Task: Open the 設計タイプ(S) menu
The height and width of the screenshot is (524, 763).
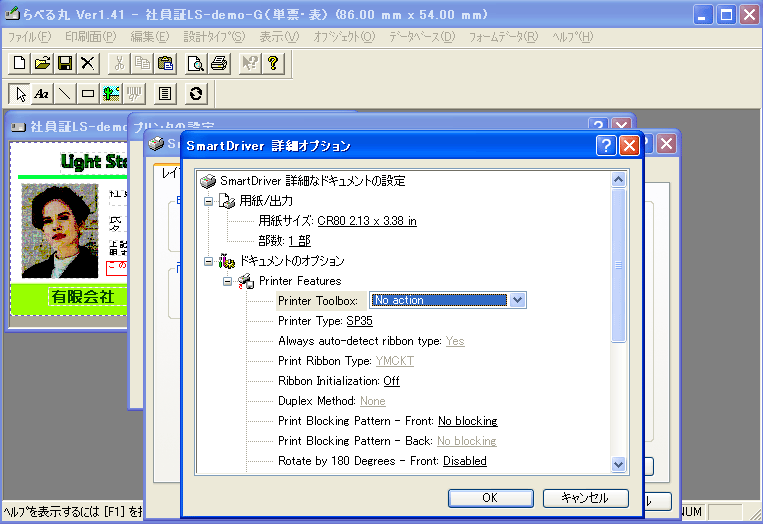Action: point(214,37)
